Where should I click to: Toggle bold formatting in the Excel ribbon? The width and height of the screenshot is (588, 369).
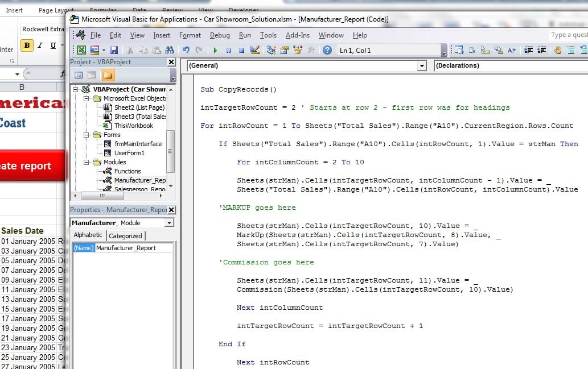[26, 44]
